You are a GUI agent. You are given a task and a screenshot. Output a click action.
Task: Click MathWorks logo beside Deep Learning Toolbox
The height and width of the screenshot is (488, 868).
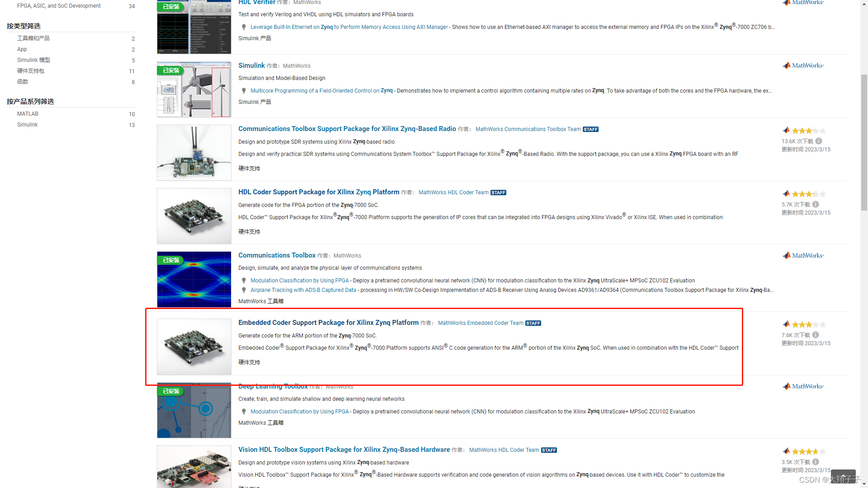pos(802,386)
